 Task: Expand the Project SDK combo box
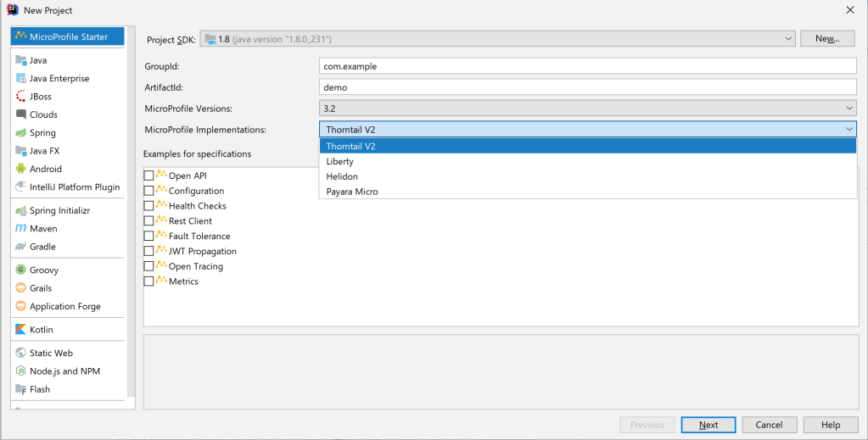pos(788,39)
